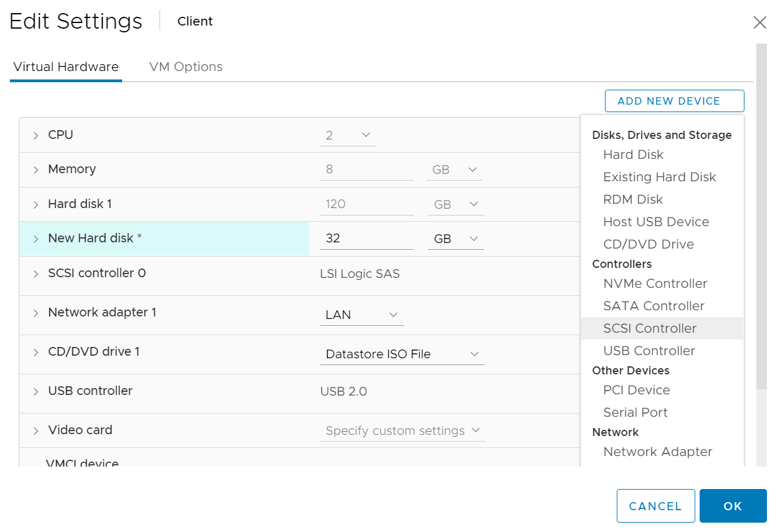Open the New Hard disk GB unit dropdown

(x=455, y=239)
